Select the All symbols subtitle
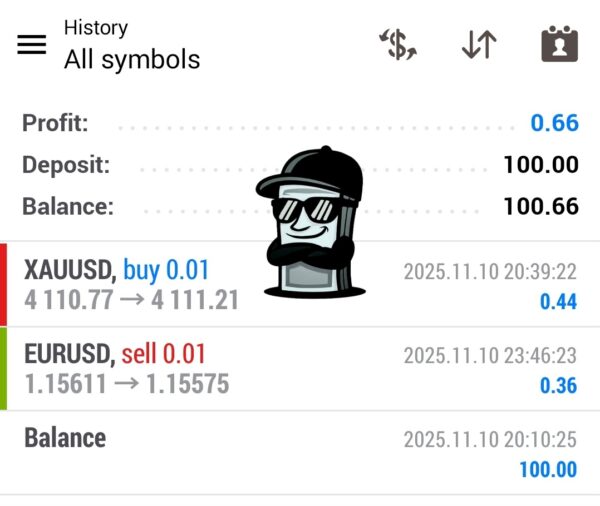 coord(132,60)
